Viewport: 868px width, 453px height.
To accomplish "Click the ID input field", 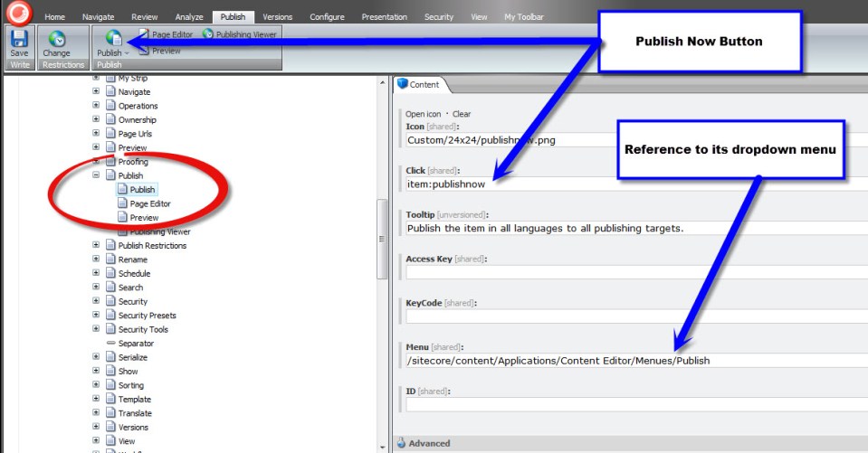I will pyautogui.click(x=636, y=404).
